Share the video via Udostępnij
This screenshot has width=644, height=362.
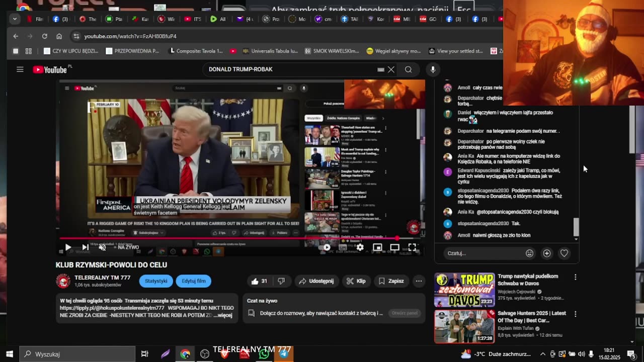(x=316, y=281)
